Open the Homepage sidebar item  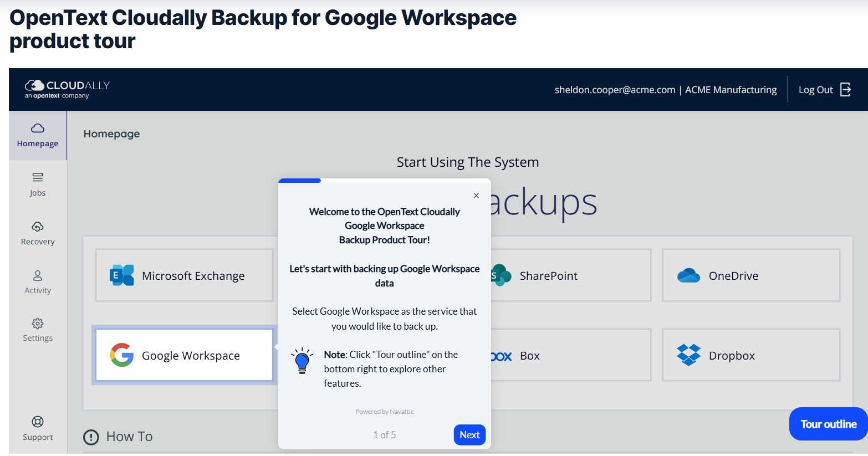38,136
